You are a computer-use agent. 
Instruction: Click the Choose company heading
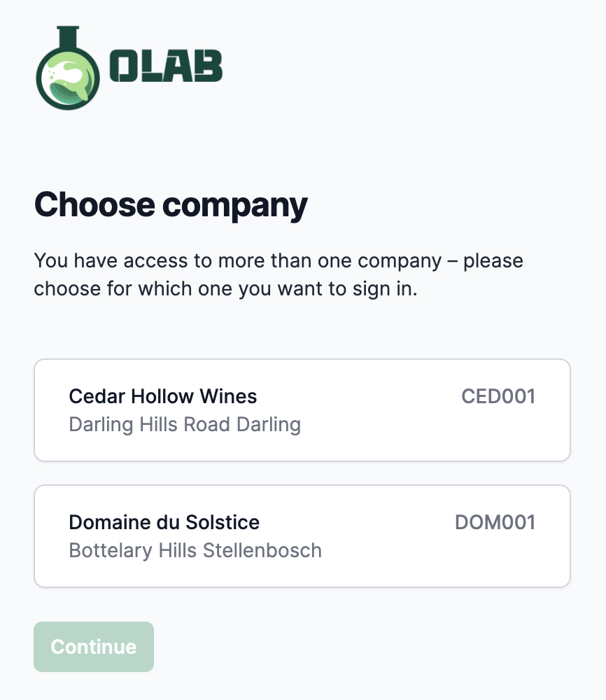[x=171, y=205]
